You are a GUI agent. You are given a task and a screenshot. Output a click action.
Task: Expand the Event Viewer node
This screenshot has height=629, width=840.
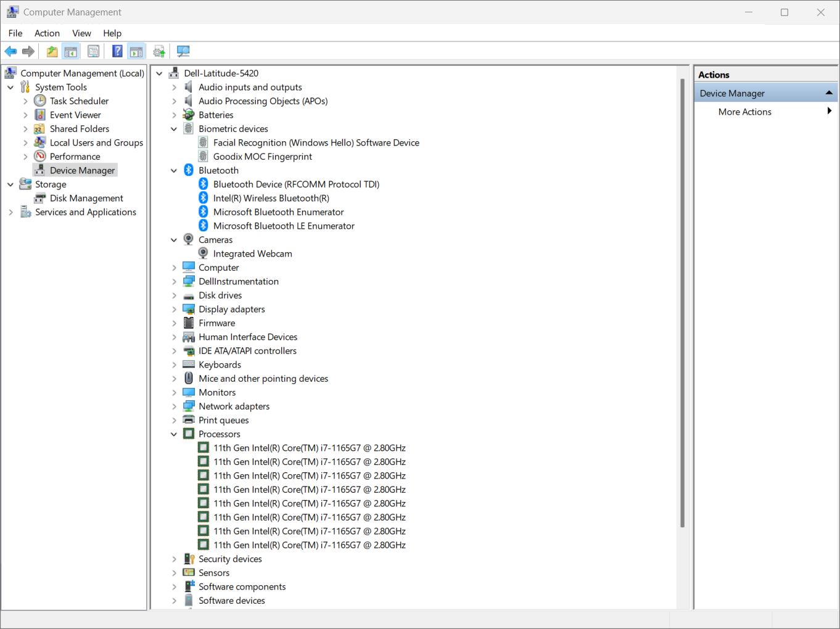click(x=25, y=115)
